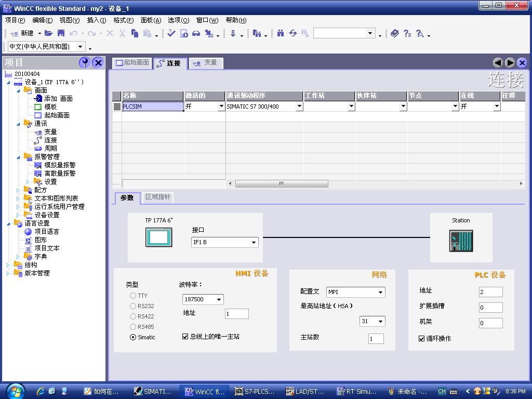
Task: Click the PLC 地址 input field
Action: 490,292
